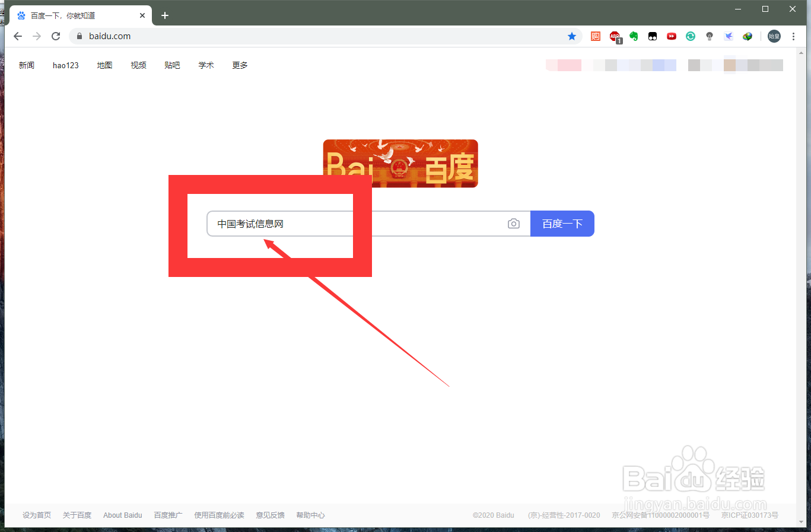Minimize the Chrome window
The width and height of the screenshot is (811, 532).
click(738, 9)
